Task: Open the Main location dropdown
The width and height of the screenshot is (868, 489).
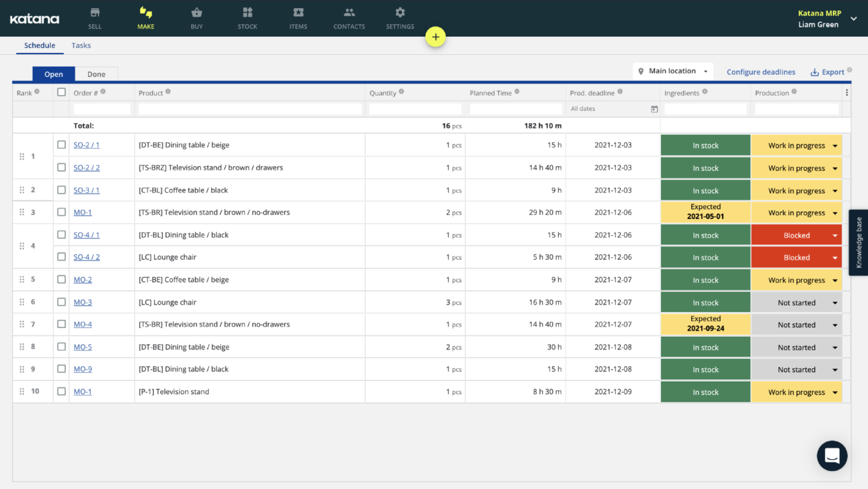Action: (x=673, y=71)
